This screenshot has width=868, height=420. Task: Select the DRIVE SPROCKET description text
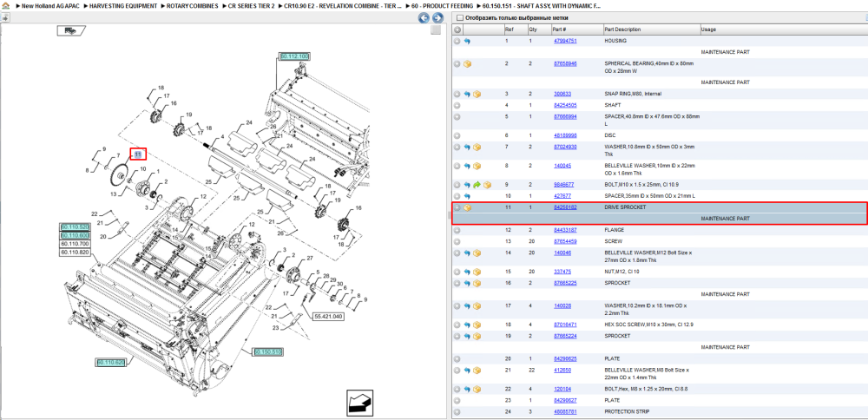pyautogui.click(x=625, y=207)
